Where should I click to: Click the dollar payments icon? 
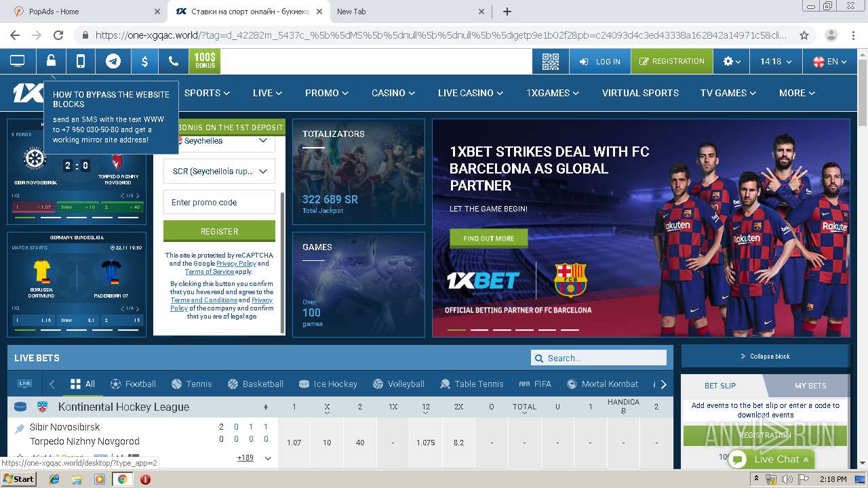[144, 61]
